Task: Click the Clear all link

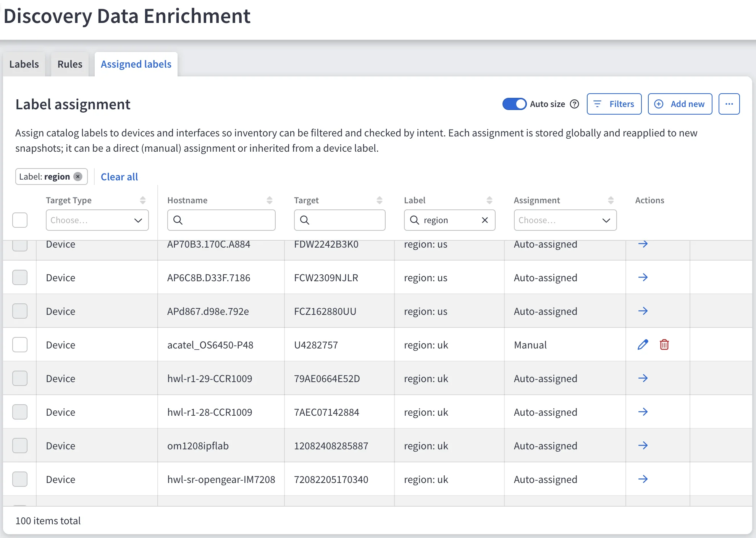Action: (119, 177)
